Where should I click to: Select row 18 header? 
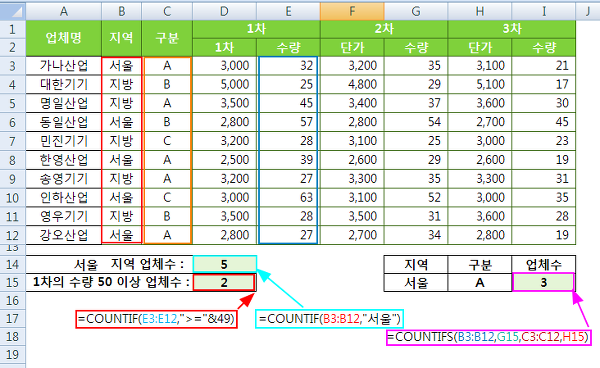click(x=13, y=337)
